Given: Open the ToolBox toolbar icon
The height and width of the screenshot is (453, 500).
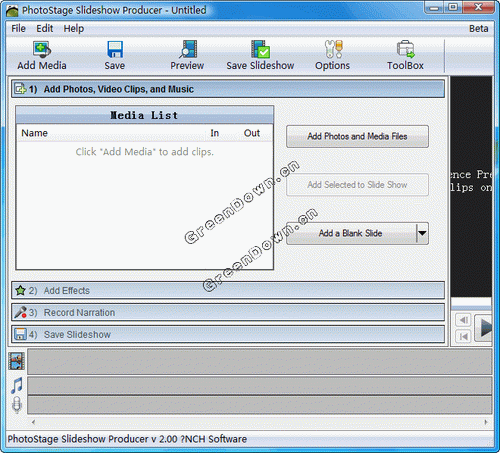Looking at the screenshot, I should tap(405, 49).
